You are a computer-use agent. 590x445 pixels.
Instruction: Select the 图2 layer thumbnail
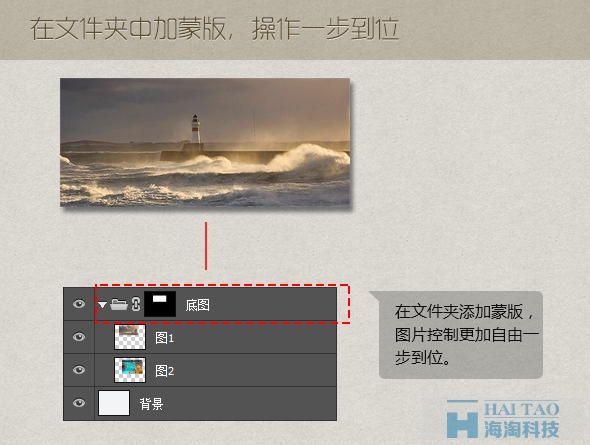click(130, 370)
